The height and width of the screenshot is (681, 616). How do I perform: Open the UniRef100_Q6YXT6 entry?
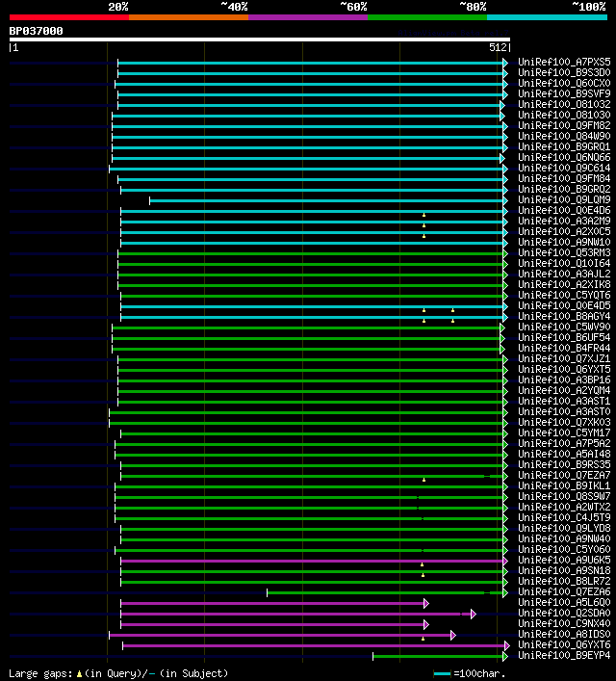pyautogui.click(x=564, y=645)
